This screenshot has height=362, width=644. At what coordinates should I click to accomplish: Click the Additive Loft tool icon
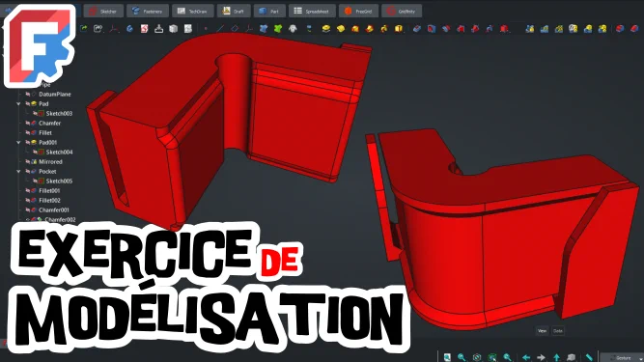tap(355, 29)
